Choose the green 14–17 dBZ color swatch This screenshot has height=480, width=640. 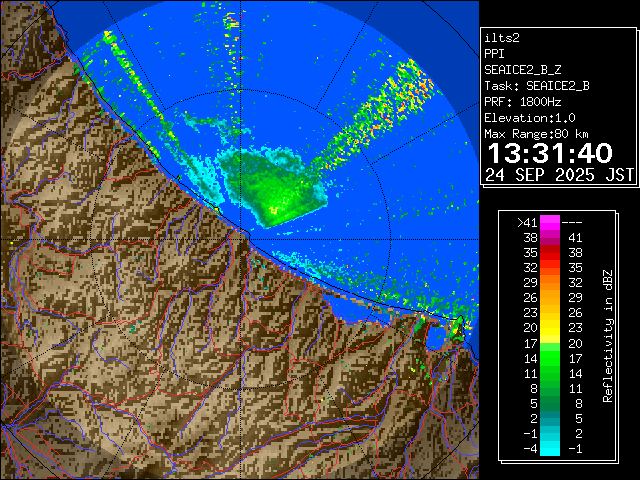pos(550,357)
